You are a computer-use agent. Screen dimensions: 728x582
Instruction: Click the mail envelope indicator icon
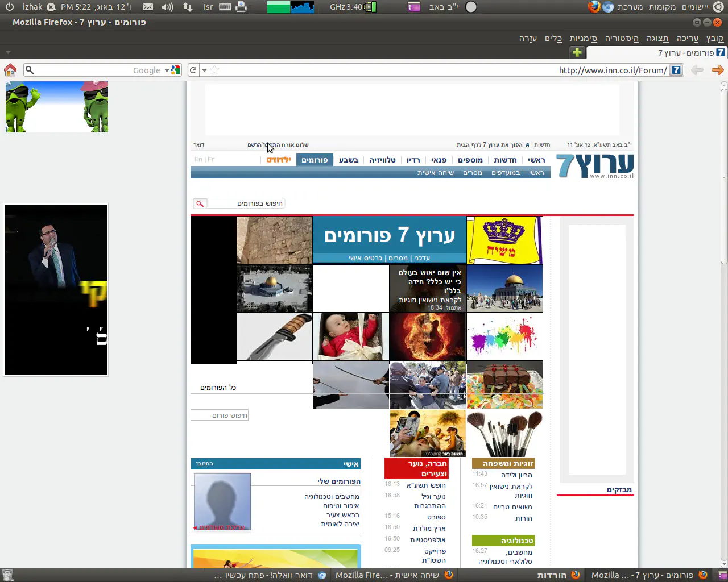148,7
